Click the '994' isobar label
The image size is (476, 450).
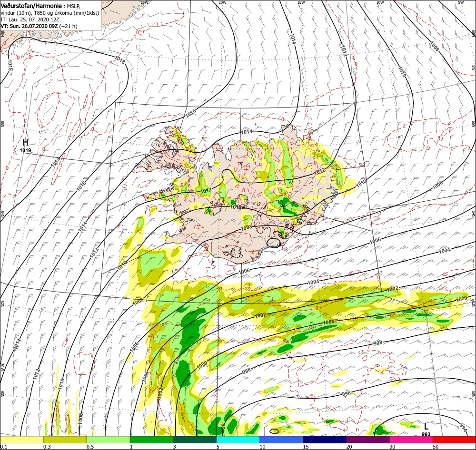coord(462,427)
